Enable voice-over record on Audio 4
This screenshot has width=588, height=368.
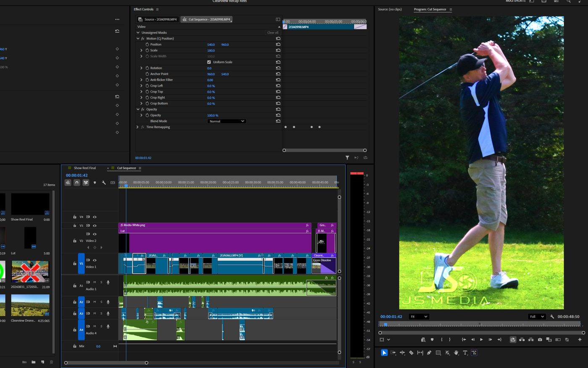(108, 326)
